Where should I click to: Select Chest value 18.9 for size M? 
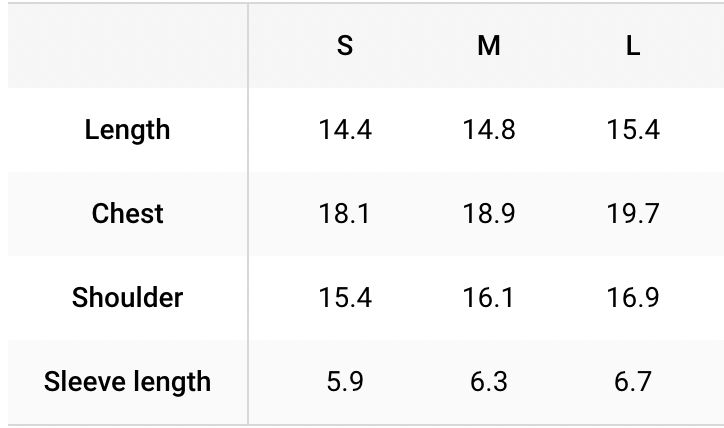point(489,214)
